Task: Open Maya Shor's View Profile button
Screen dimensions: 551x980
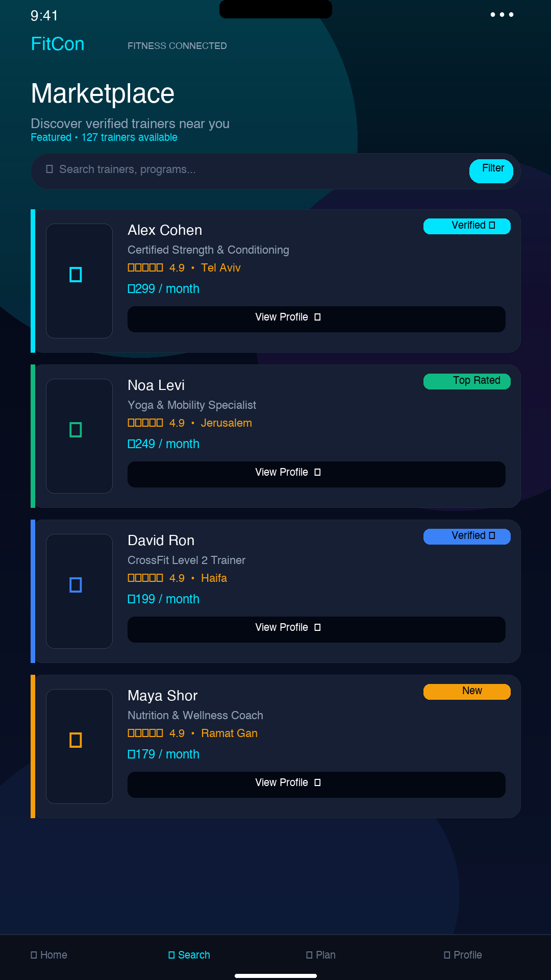Action: [316, 785]
